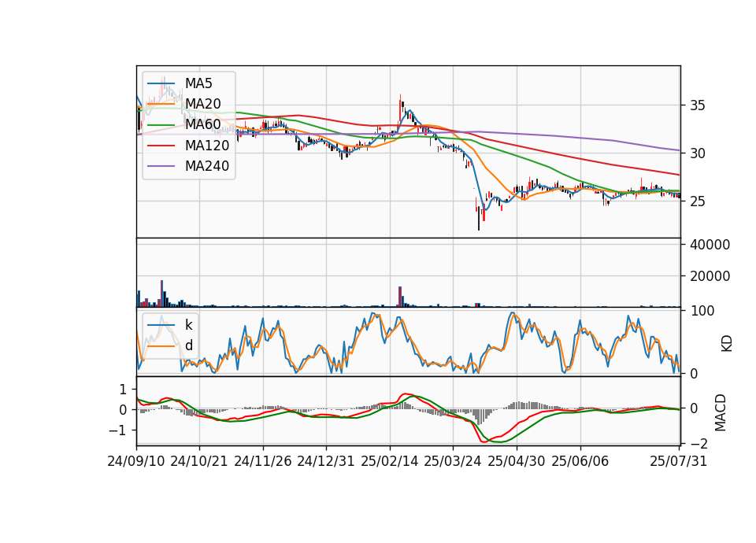Screen dimensions: 756x543
Task: Click the KD axis value 100
Action: (702, 311)
